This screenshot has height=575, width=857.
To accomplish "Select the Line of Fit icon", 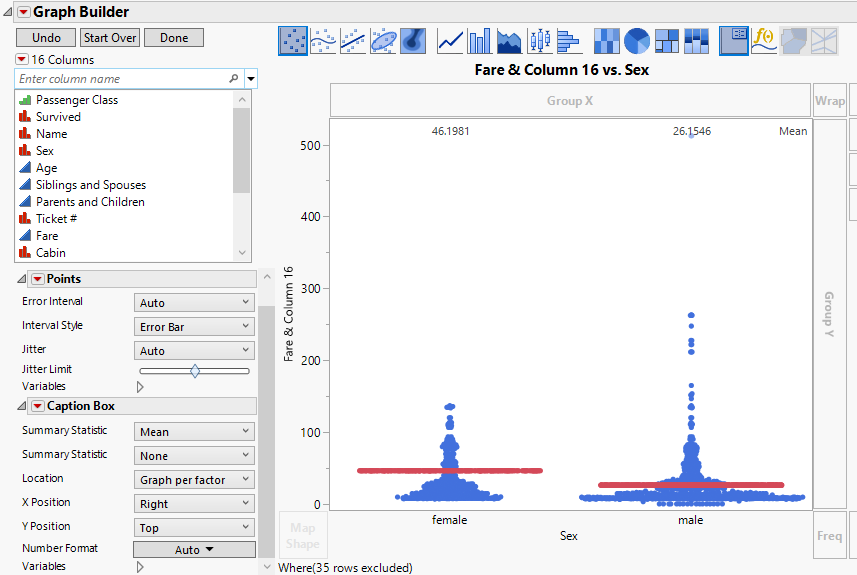I will click(353, 41).
